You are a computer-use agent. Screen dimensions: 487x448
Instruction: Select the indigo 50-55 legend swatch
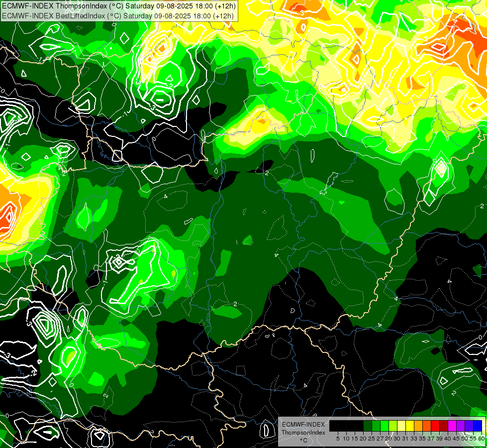coord(469,426)
